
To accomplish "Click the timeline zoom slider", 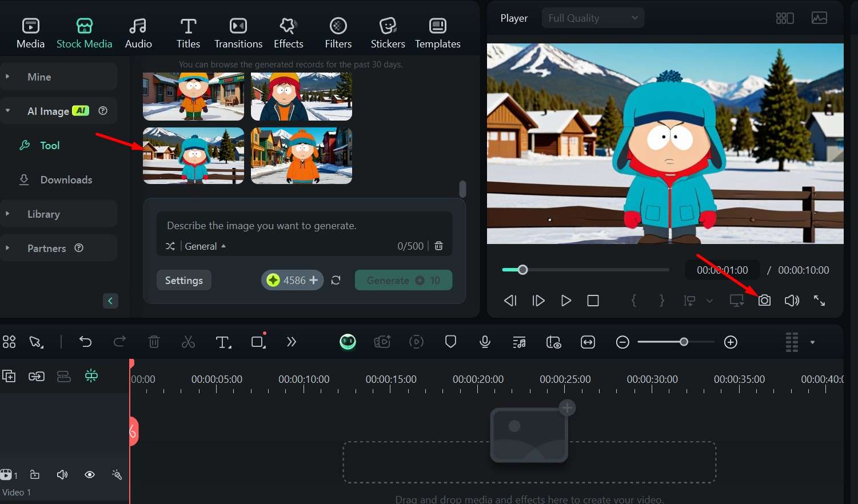I will [x=676, y=342].
